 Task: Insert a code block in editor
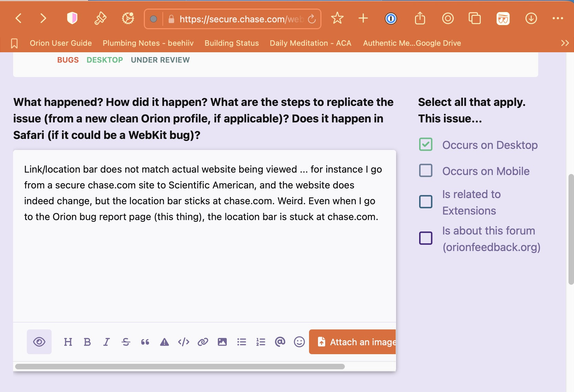point(183,342)
